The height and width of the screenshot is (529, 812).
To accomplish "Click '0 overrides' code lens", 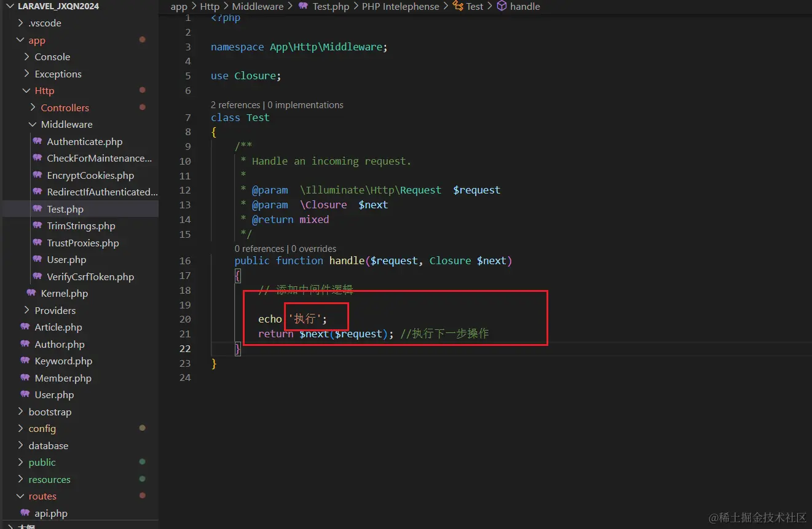I will [x=313, y=249].
